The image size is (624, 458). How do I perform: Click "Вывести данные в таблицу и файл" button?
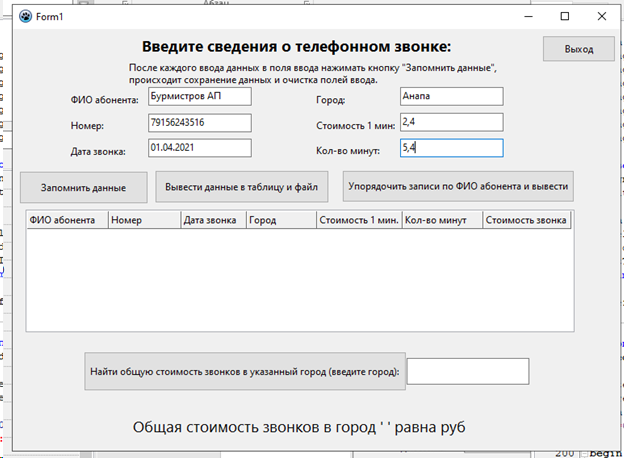243,187
